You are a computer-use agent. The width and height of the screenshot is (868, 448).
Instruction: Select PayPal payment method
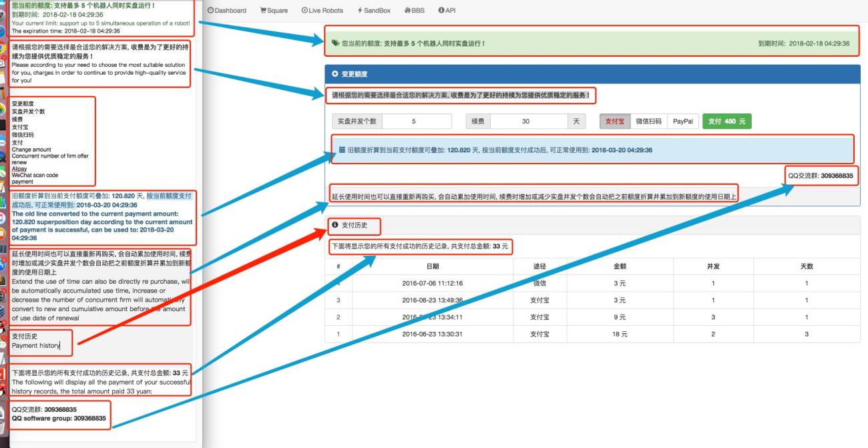click(682, 122)
